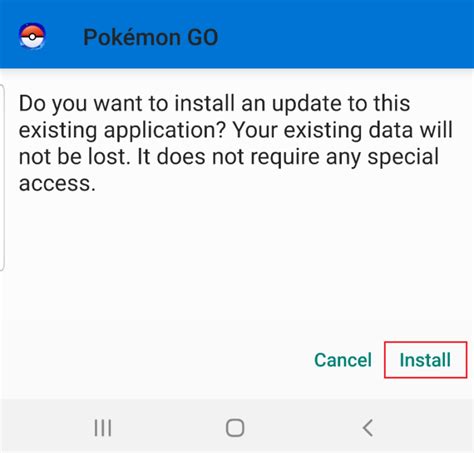
Task: Confirm updating the existing application
Action: pyautogui.click(x=425, y=360)
